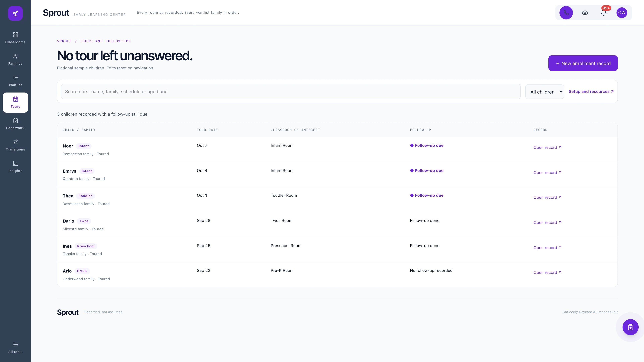644x362 pixels.
Task: Click the Tour Date column header
Action: coord(207,130)
